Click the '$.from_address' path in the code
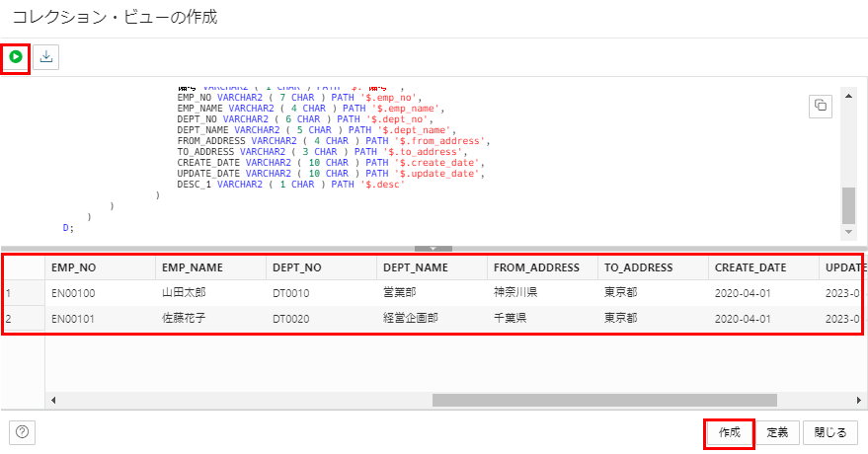This screenshot has height=454, width=868. [x=441, y=141]
